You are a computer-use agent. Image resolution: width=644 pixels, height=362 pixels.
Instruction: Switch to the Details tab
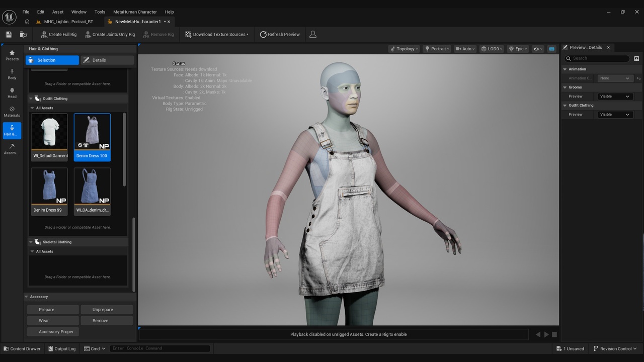coord(108,60)
